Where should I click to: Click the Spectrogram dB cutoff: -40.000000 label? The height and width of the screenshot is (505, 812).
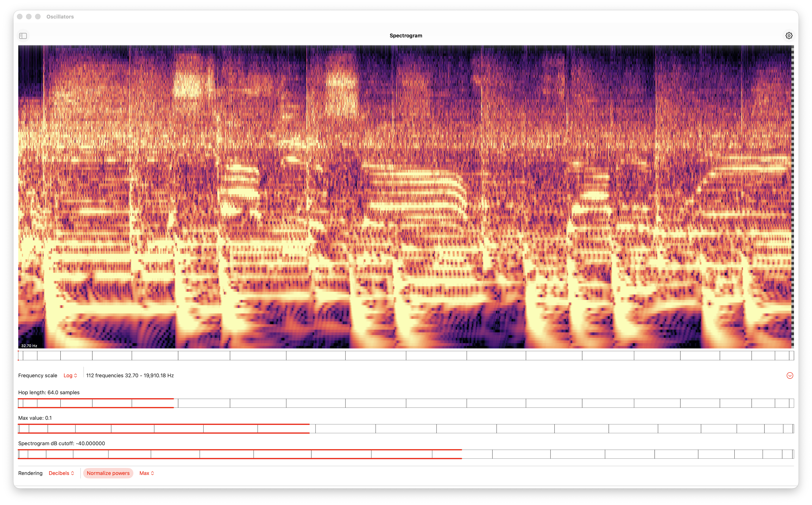point(61,444)
